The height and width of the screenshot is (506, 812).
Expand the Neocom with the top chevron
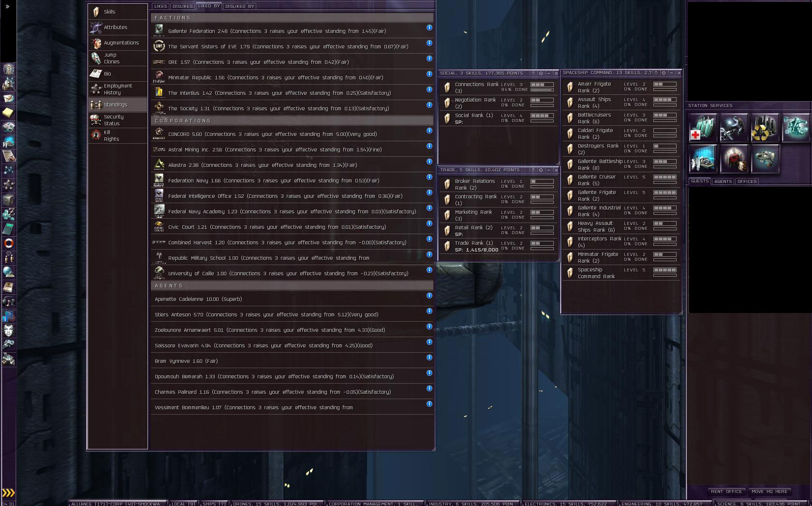(x=7, y=7)
